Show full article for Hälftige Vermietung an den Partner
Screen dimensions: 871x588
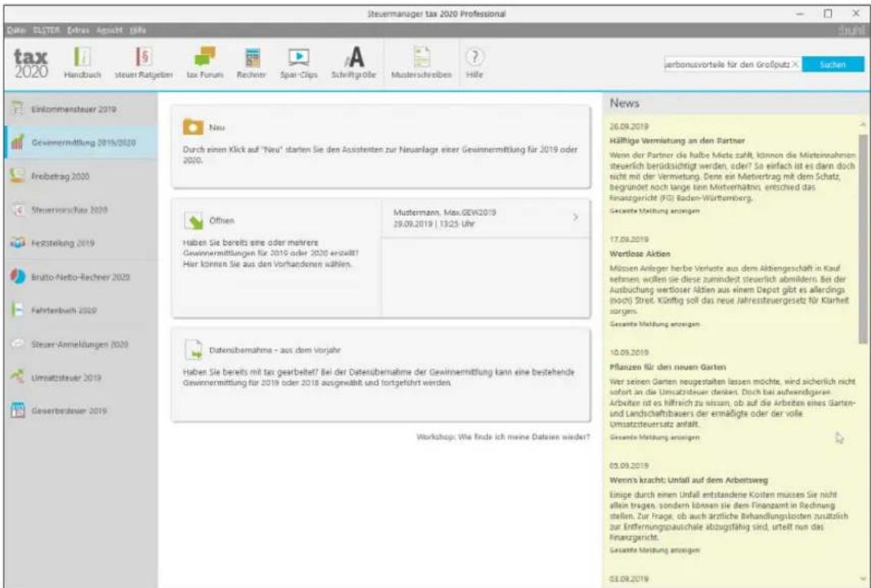[654, 211]
